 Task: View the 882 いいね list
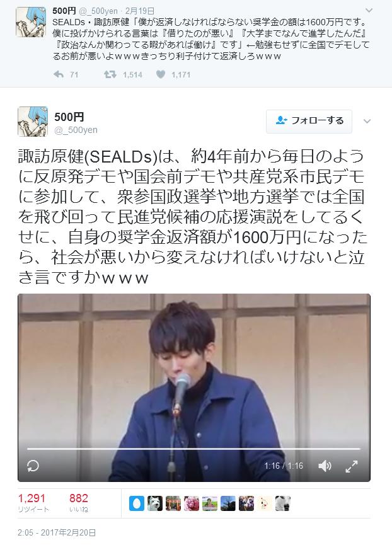coord(79,503)
